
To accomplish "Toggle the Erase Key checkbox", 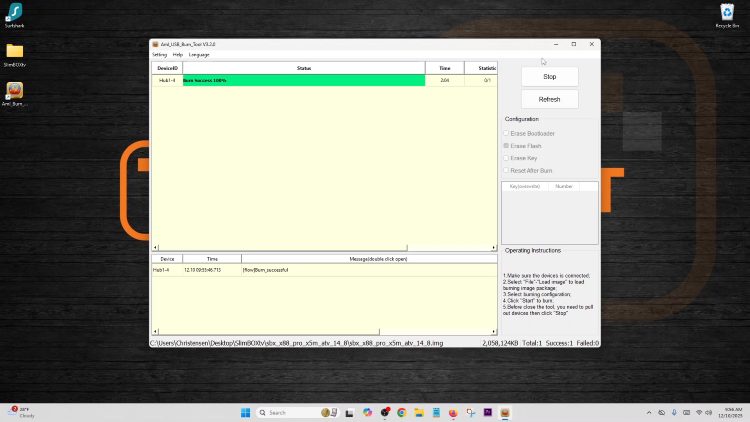I will click(506, 158).
